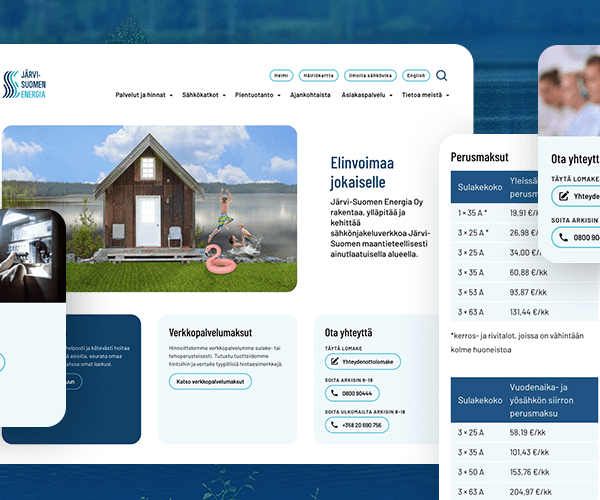Click the +358 20 690 756 button
Viewport: 600px width, 500px height.
(357, 425)
